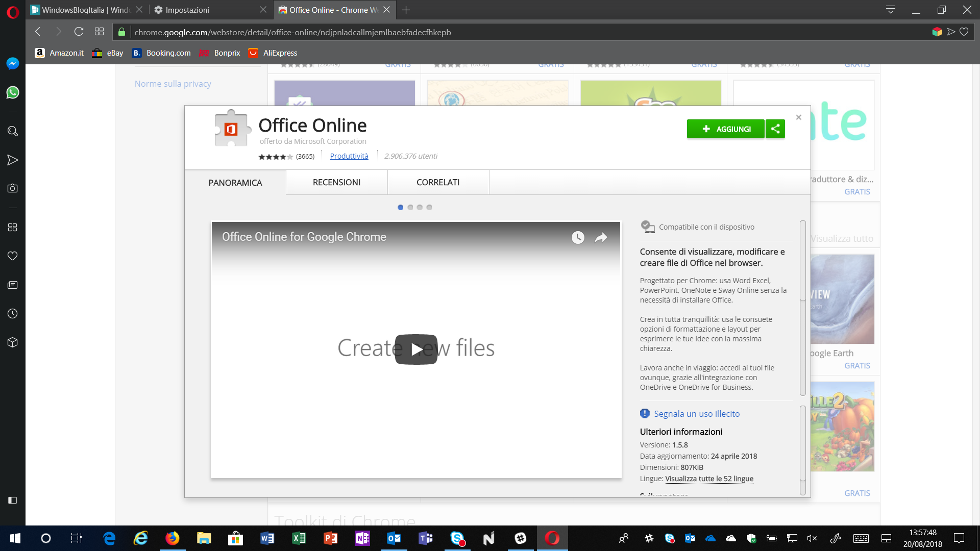Viewport: 980px width, 551px height.
Task: Open AliExpress bookmark
Action: (x=273, y=53)
